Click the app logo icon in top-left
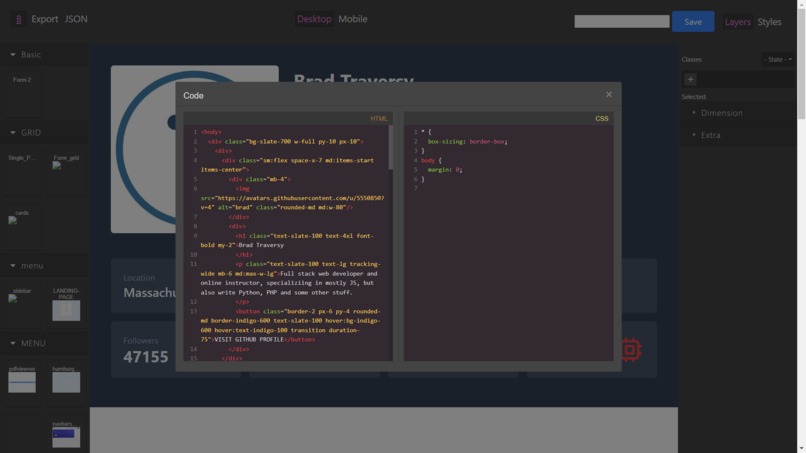 tap(19, 19)
